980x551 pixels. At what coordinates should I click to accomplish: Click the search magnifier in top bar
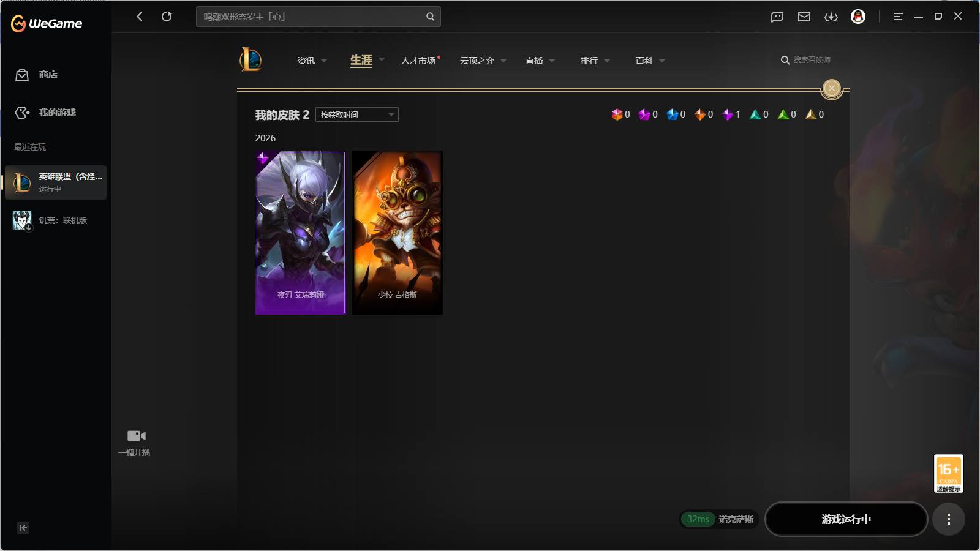430,17
